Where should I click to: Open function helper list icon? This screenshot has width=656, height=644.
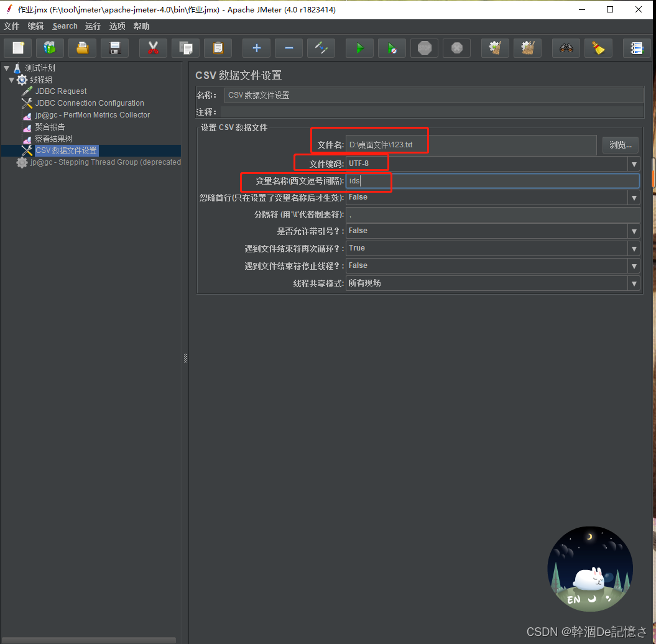[637, 48]
